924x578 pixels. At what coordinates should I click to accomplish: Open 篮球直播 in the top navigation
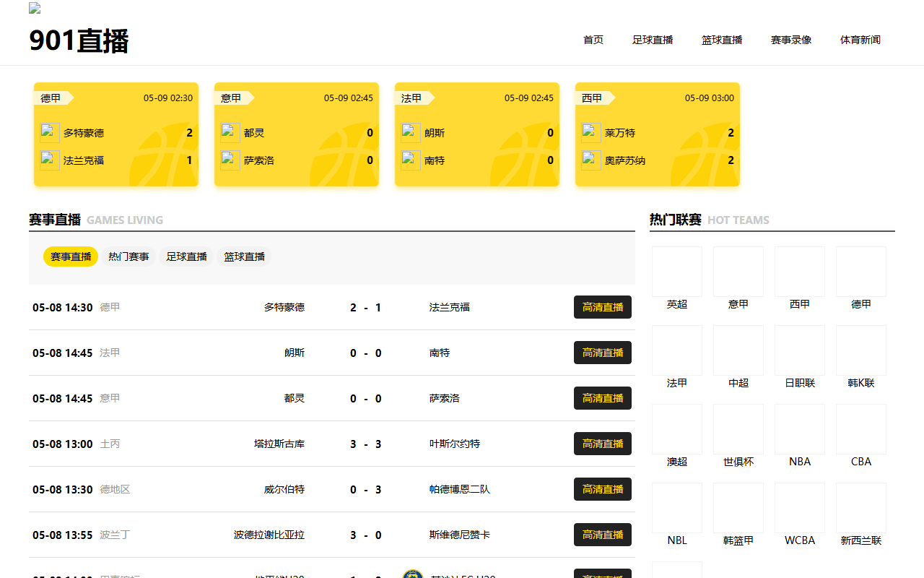click(722, 40)
